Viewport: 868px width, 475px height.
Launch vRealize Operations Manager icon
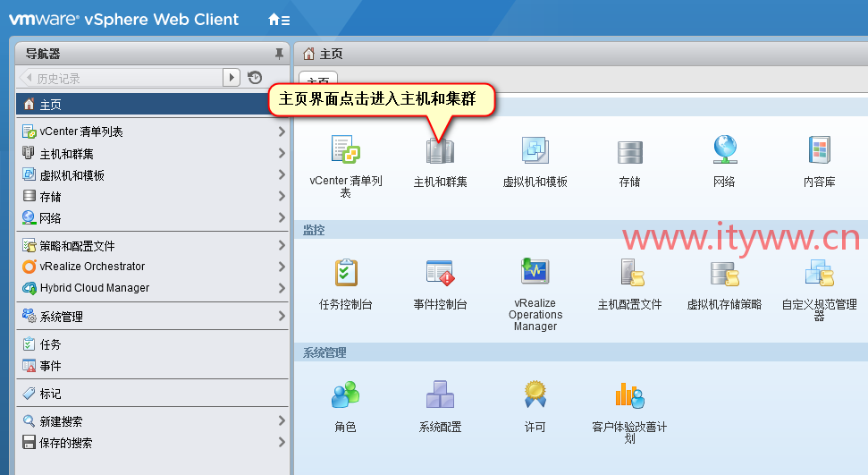coord(535,271)
